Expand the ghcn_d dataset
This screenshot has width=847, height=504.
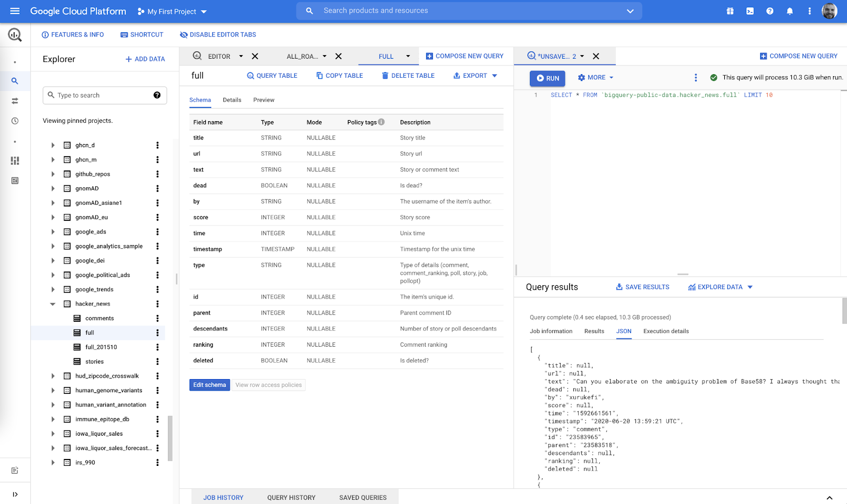(x=53, y=145)
